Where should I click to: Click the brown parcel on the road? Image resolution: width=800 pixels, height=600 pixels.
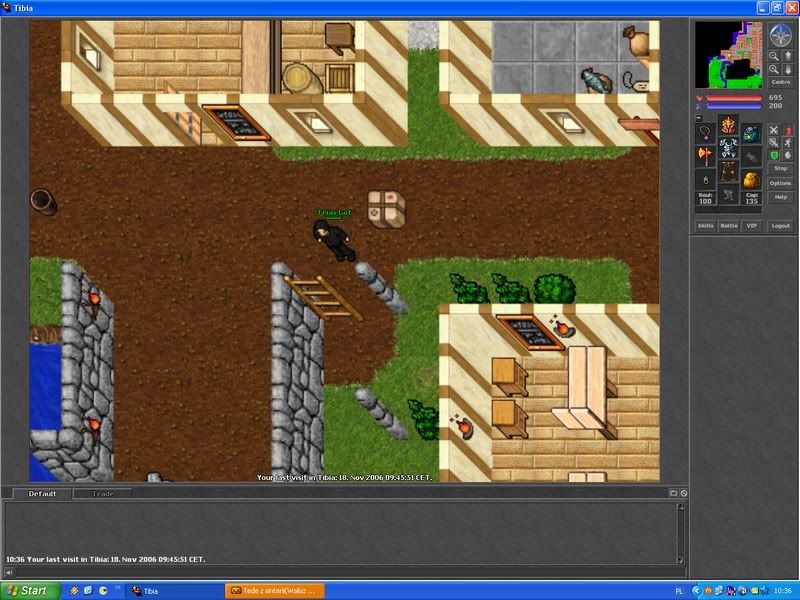click(386, 209)
